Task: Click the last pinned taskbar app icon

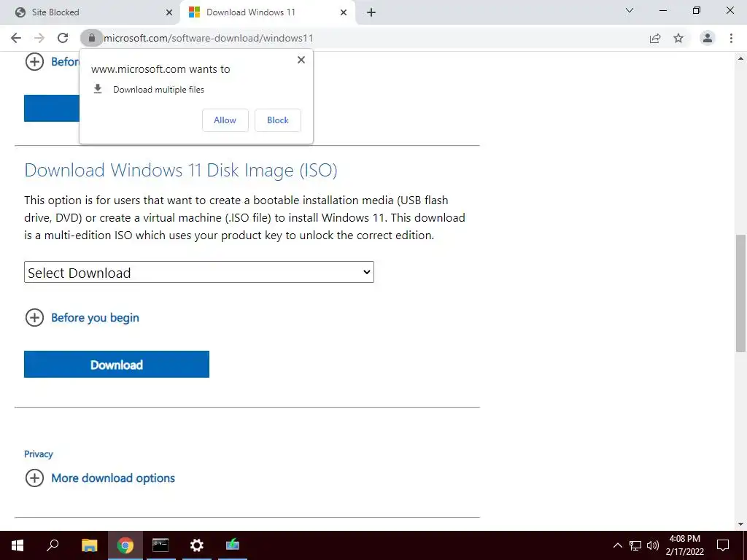Action: pyautogui.click(x=233, y=545)
